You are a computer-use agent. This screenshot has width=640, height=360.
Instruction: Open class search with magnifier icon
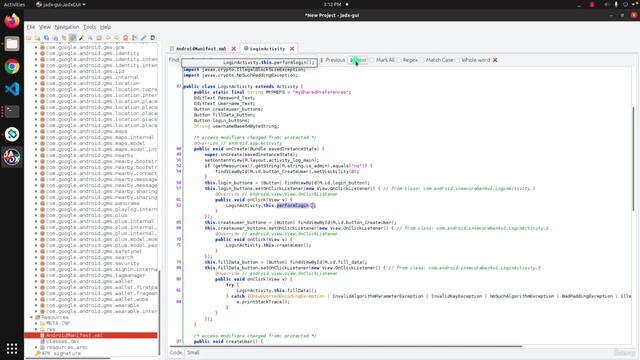point(90,38)
